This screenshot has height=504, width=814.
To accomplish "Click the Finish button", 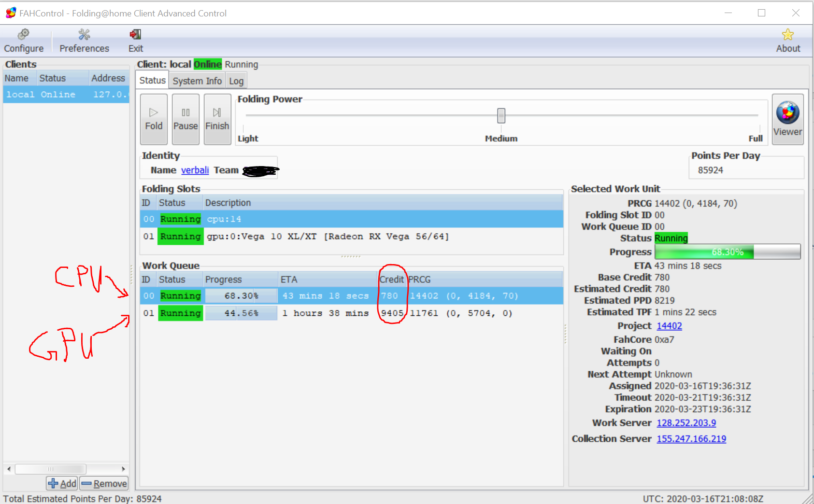I will coord(217,119).
